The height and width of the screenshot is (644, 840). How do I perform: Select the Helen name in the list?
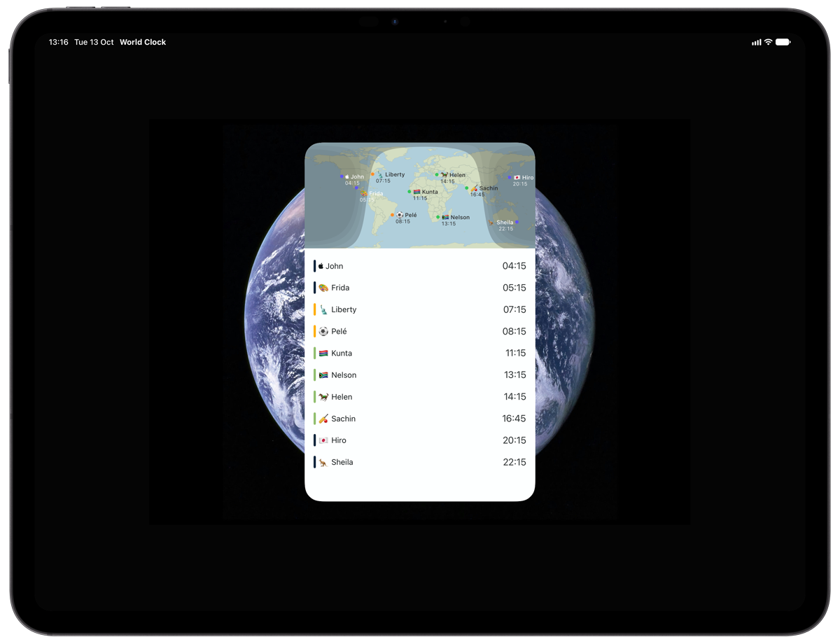point(342,397)
